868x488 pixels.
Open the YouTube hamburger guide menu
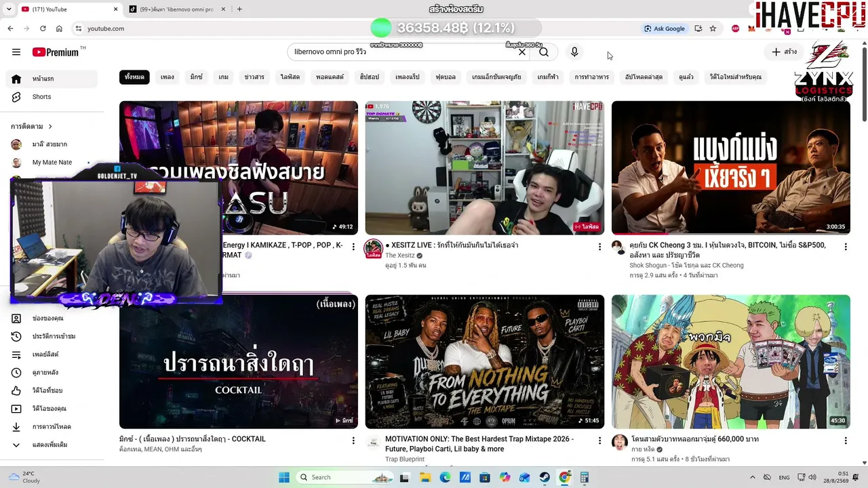pyautogui.click(x=16, y=52)
